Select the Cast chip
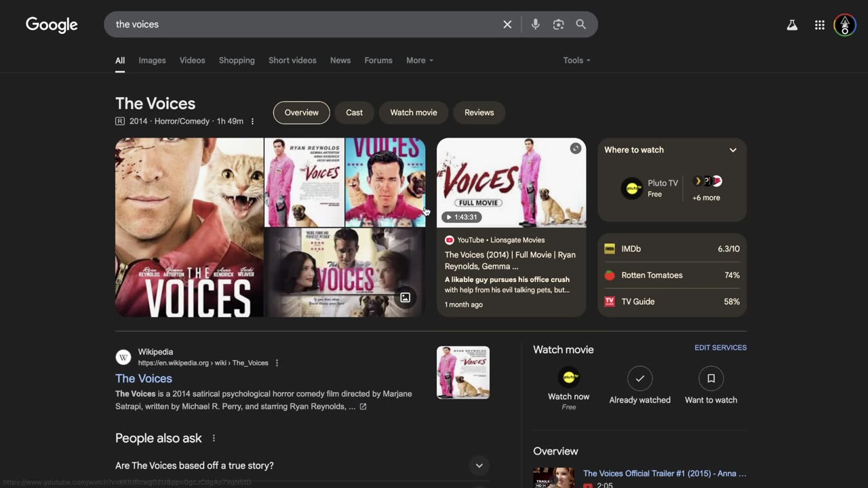Image resolution: width=868 pixels, height=488 pixels. 355,113
